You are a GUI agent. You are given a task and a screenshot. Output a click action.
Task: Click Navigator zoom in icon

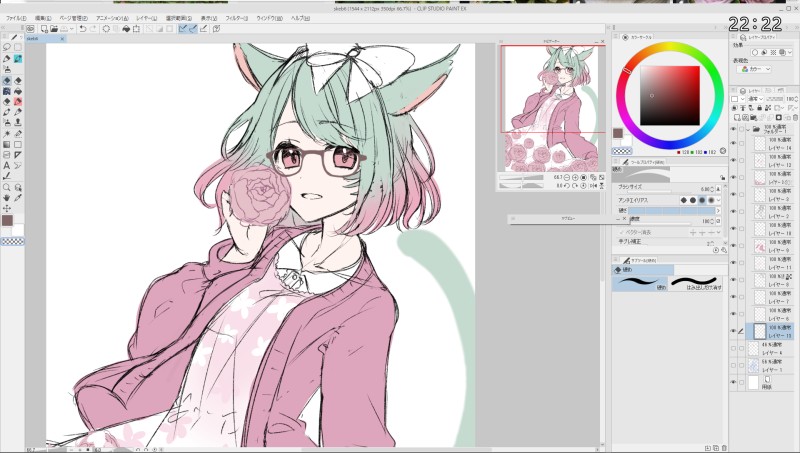(x=575, y=178)
